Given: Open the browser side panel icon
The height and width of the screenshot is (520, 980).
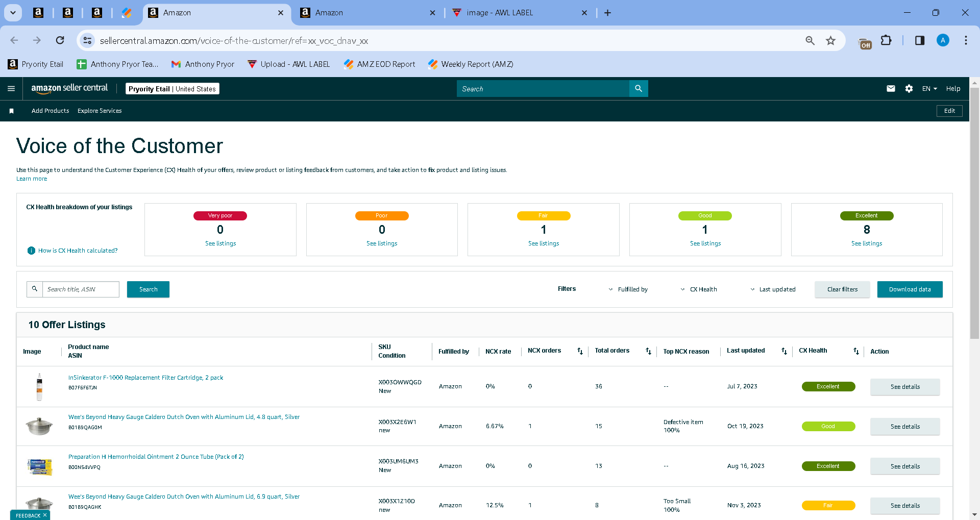Looking at the screenshot, I should 919,40.
